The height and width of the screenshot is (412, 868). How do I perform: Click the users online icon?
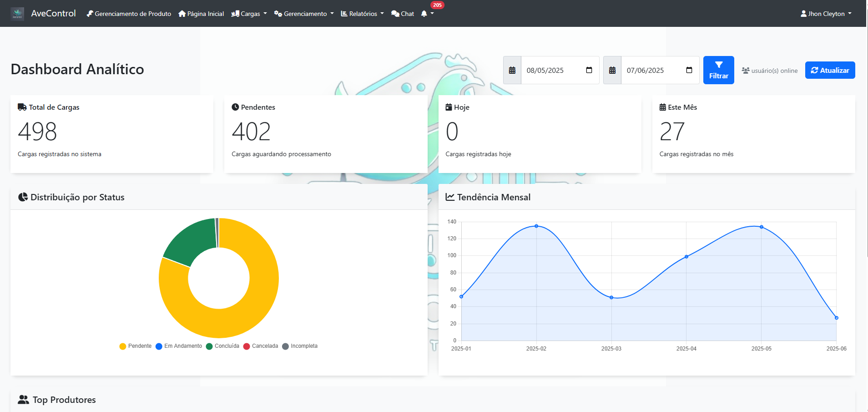click(x=746, y=71)
